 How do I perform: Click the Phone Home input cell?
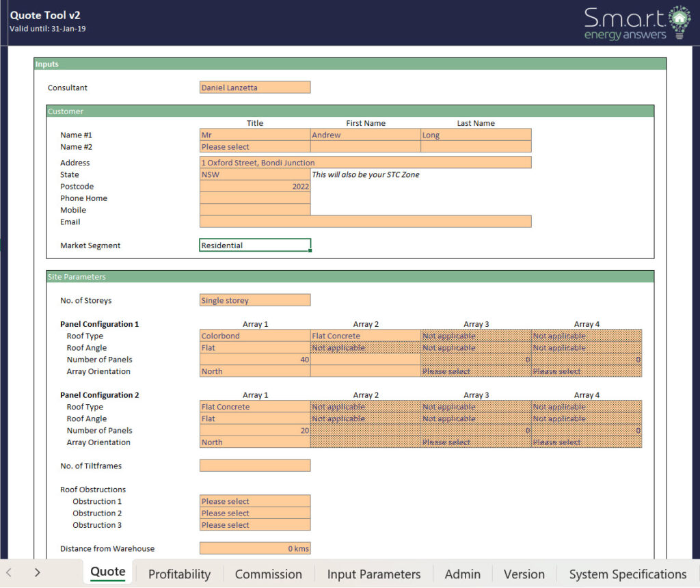(255, 198)
